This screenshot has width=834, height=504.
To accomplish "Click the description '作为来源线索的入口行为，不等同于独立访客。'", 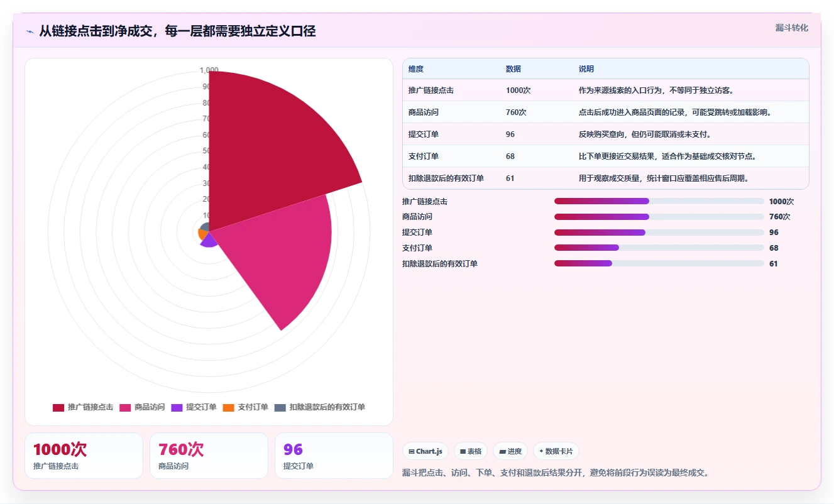I will (656, 90).
